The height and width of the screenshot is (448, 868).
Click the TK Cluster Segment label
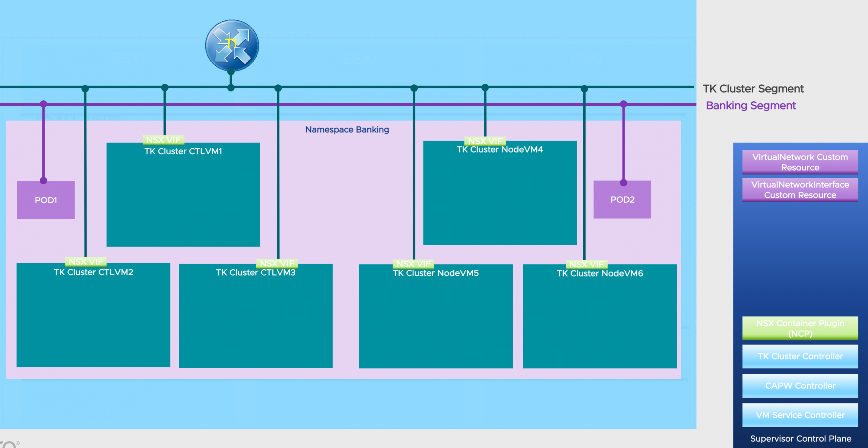(753, 88)
